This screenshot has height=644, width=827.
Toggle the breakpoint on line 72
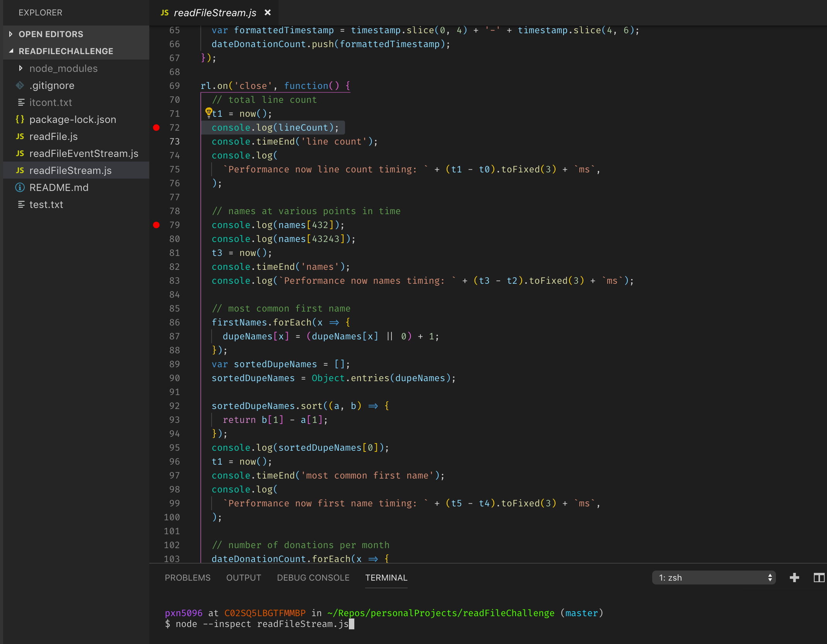click(x=156, y=128)
